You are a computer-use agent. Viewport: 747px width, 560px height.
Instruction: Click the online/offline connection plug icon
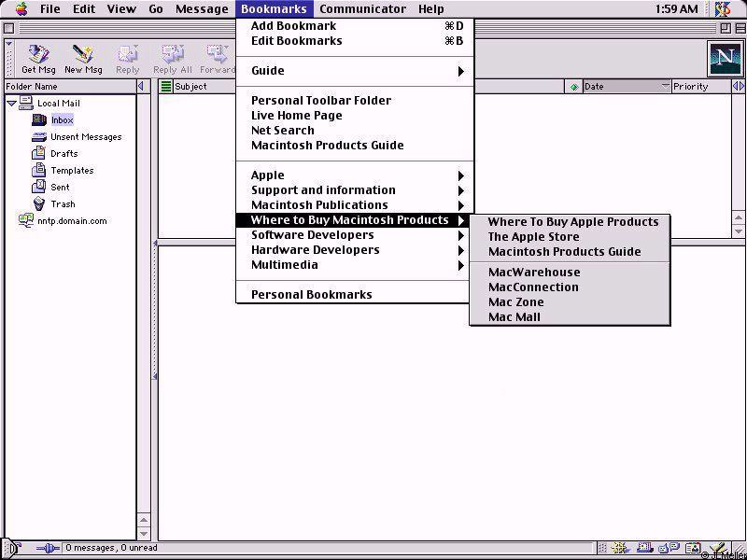click(49, 548)
